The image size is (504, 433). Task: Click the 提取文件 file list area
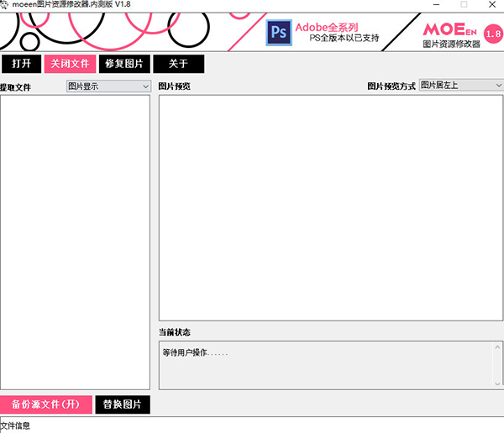75,243
